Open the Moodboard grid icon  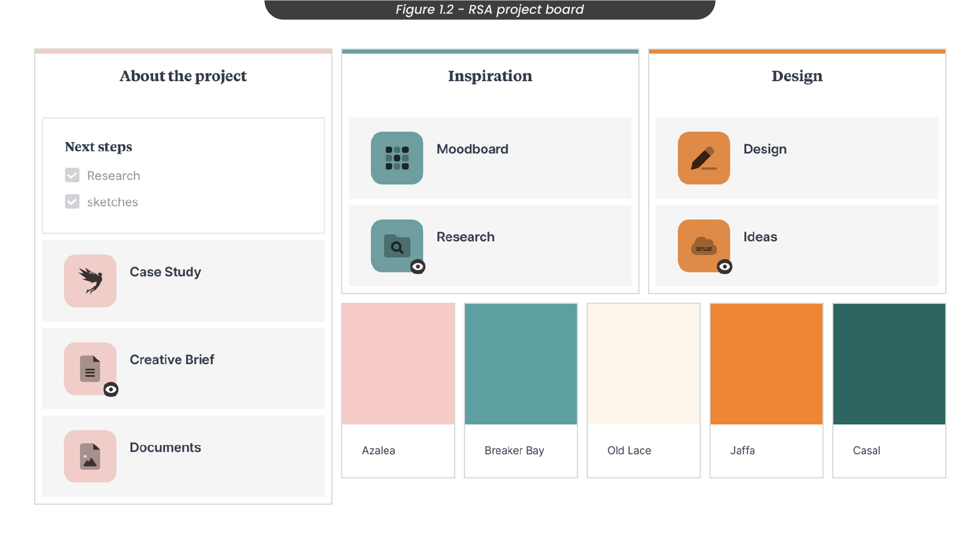pos(397,158)
